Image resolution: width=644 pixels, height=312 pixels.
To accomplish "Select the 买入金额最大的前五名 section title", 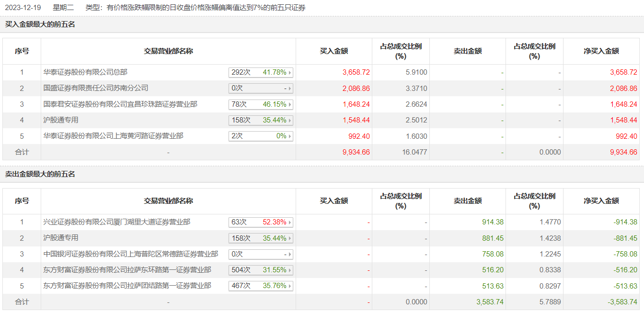I will (x=40, y=24).
